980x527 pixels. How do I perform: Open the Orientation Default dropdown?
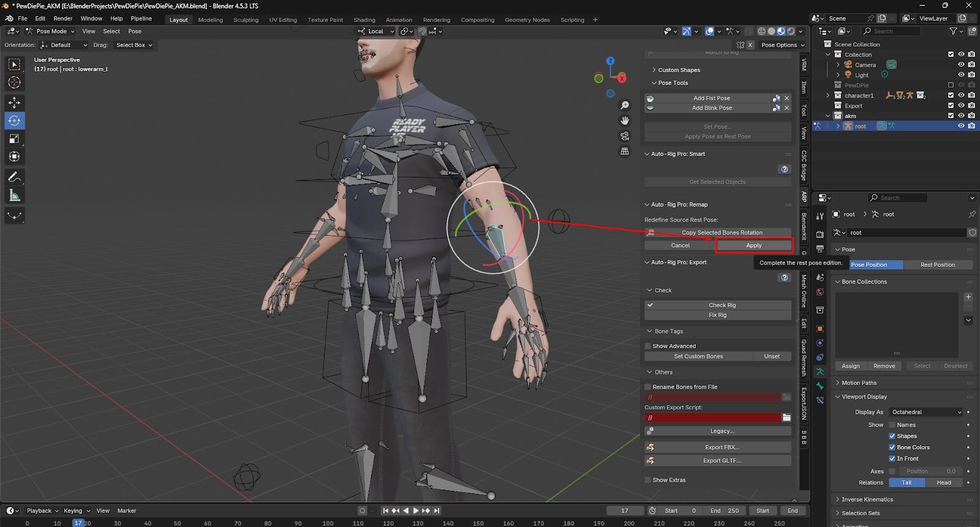(x=64, y=45)
